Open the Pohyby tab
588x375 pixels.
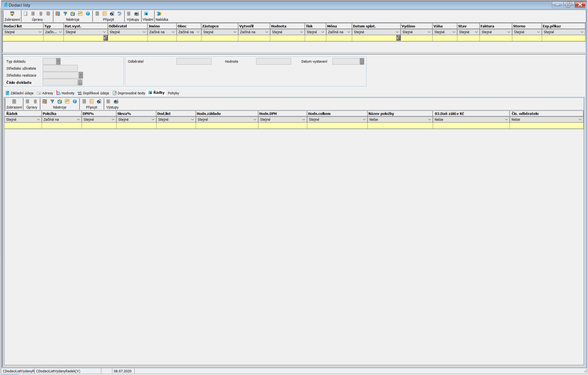(x=173, y=93)
